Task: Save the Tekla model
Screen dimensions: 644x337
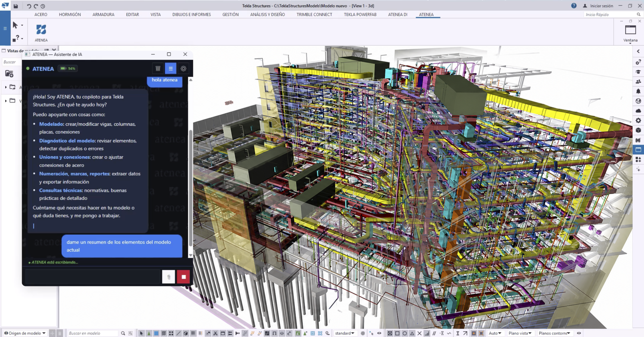Action: [16, 6]
